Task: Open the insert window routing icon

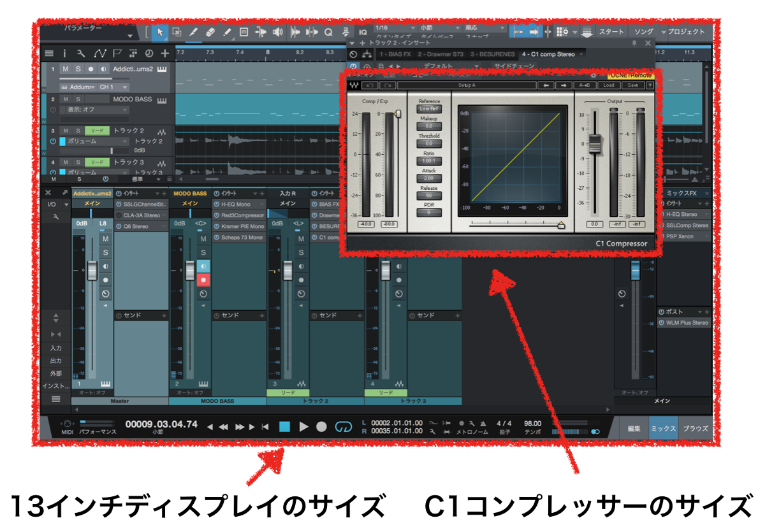Action: coord(367,54)
